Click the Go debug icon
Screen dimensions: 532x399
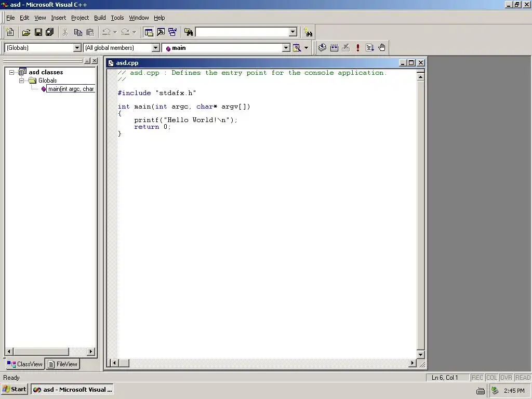pyautogui.click(x=370, y=47)
